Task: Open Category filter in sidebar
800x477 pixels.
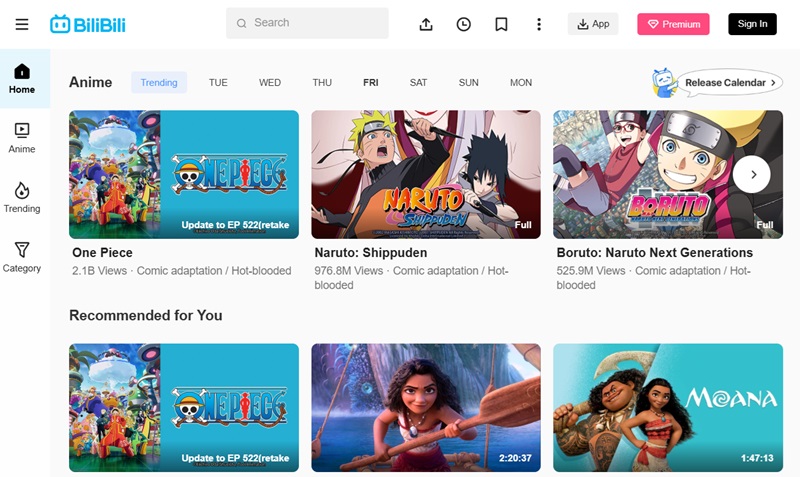Action: (22, 257)
